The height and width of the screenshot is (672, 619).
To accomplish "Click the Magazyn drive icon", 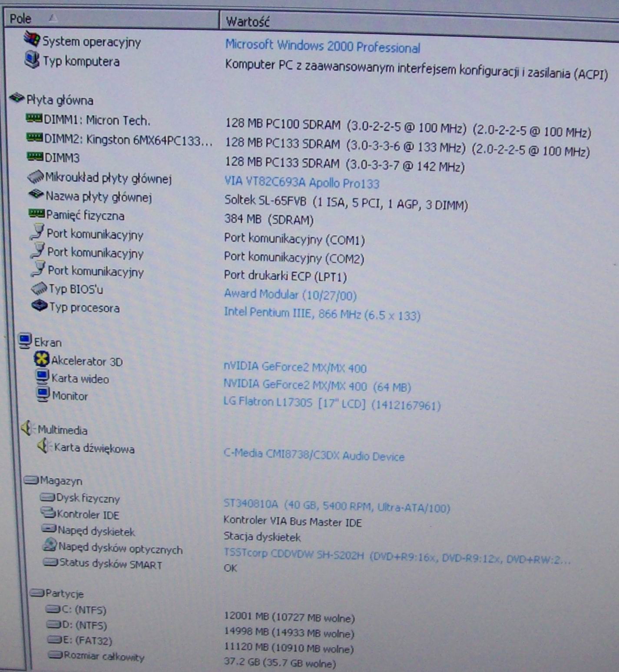I will (x=31, y=480).
